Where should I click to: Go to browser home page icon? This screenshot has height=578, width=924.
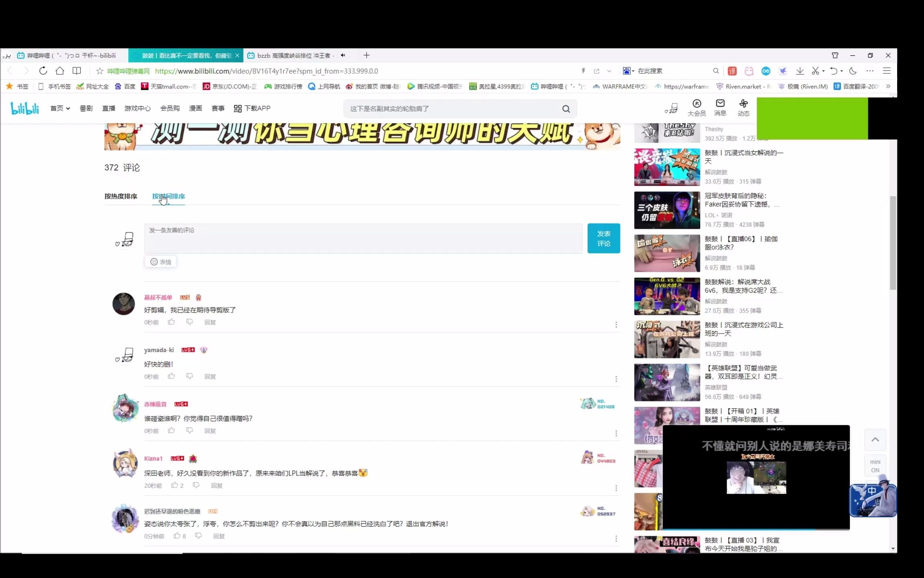tap(60, 71)
